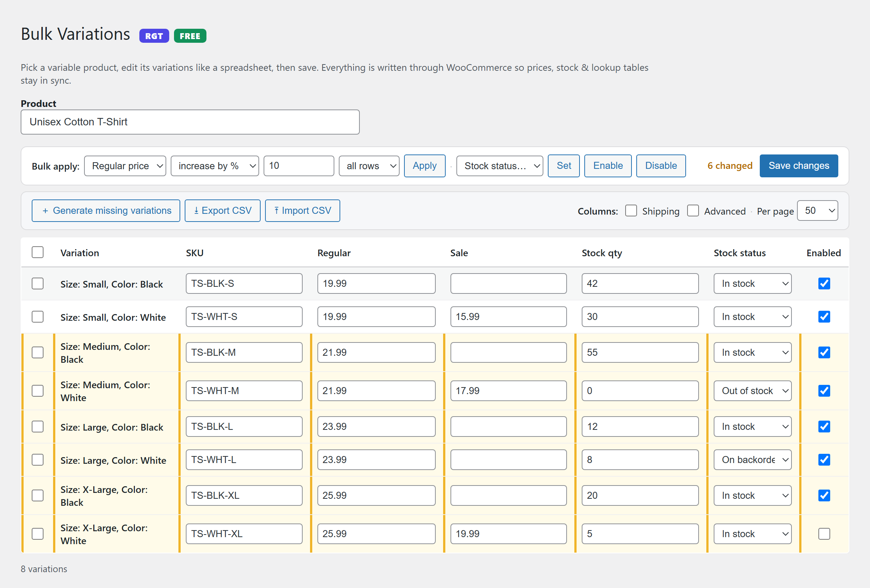
Task: Toggle the Enabled checkbox for TS-WHT-XL
Action: tap(824, 534)
